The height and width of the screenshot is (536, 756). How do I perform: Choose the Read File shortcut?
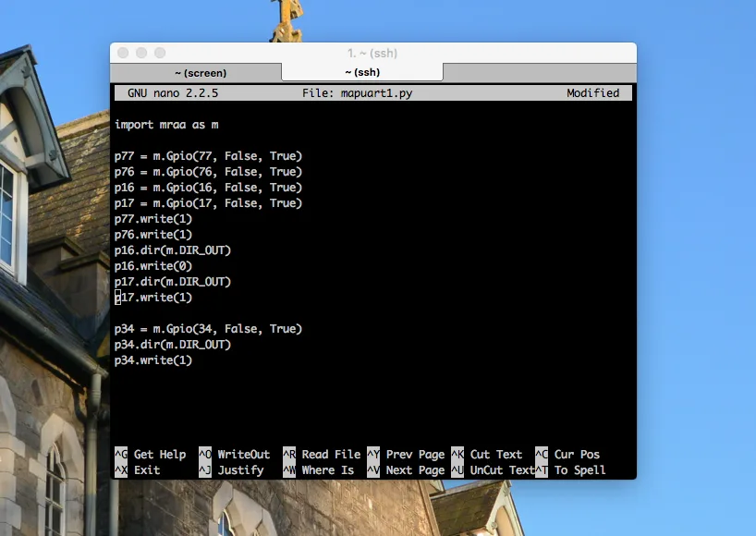click(329, 455)
